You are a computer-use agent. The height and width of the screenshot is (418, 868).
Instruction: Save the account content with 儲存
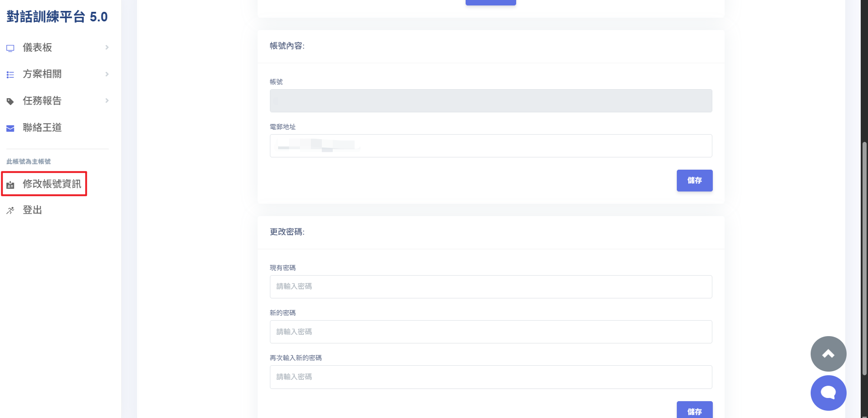pyautogui.click(x=694, y=181)
